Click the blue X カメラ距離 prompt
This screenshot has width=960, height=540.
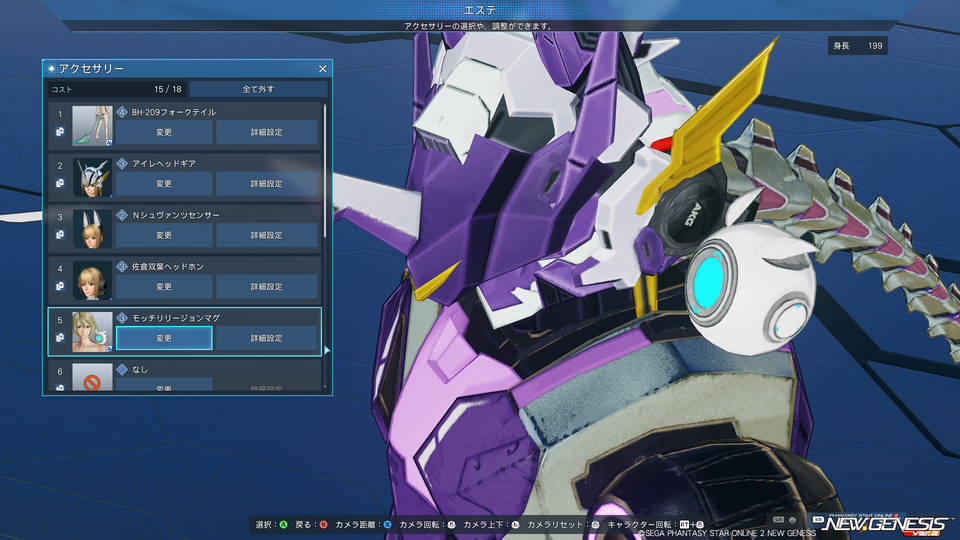(388, 525)
